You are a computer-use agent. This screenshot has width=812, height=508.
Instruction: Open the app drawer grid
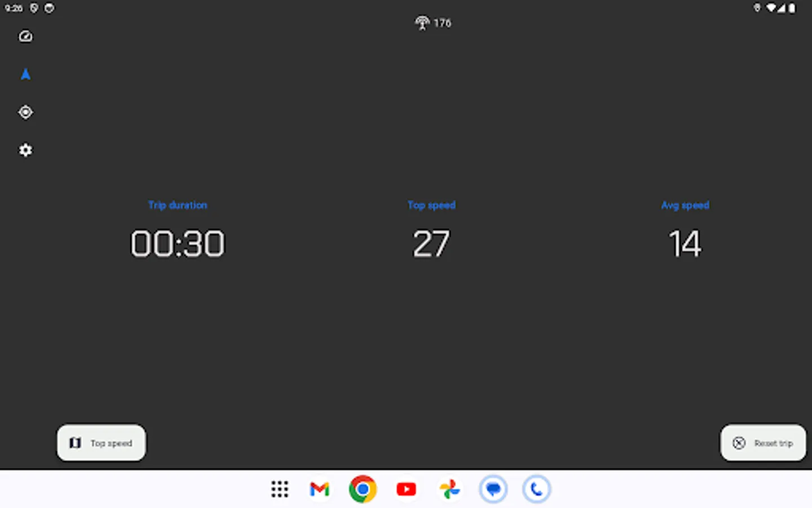(280, 489)
